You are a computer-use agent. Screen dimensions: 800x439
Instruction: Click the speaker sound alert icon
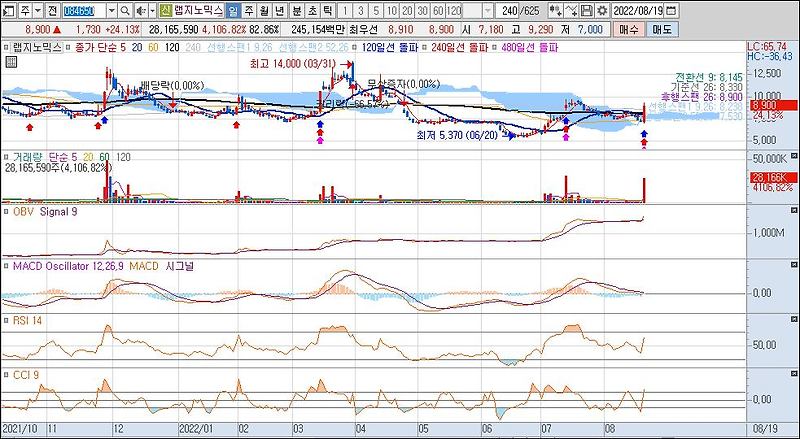coord(141,10)
